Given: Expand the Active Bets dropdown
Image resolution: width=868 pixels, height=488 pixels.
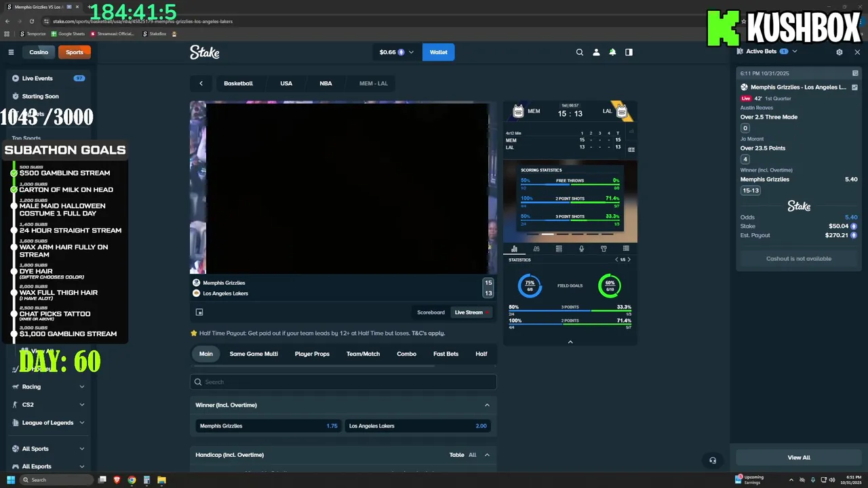Looking at the screenshot, I should click(x=795, y=52).
